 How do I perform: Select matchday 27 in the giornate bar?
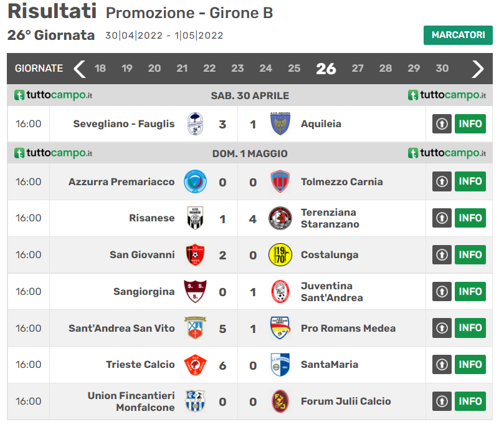[358, 69]
